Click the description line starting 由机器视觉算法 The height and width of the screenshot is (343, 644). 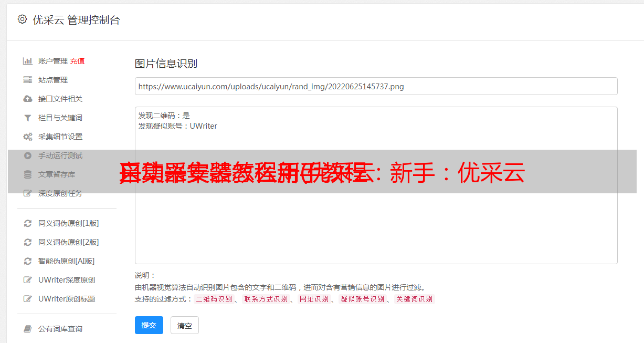(280, 287)
